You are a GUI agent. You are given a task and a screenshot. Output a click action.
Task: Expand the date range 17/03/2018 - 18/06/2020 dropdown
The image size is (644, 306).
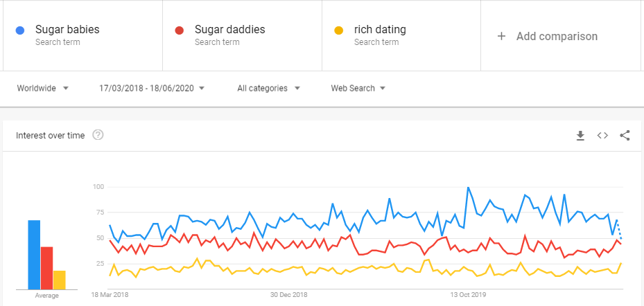[152, 88]
